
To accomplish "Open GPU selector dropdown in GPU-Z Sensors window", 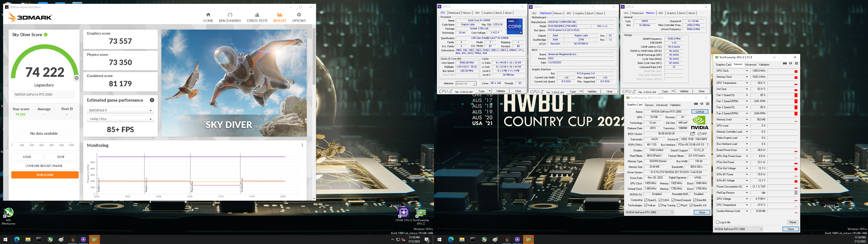I will [738, 229].
